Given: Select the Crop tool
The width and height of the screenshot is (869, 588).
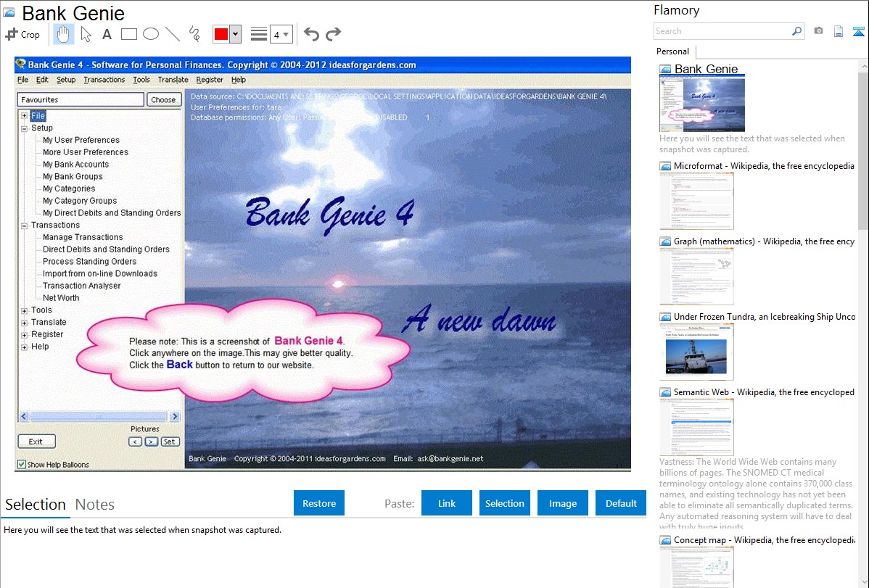Looking at the screenshot, I should click(x=22, y=34).
